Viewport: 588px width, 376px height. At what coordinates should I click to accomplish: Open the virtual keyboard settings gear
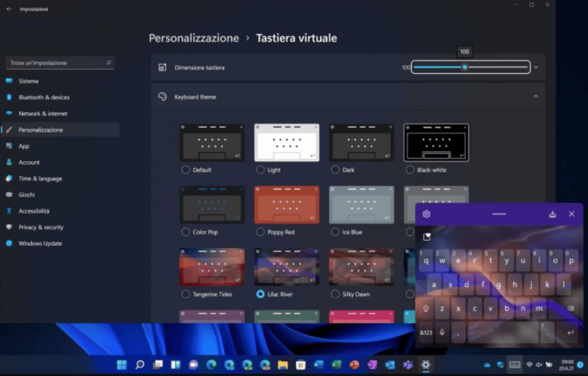click(426, 214)
